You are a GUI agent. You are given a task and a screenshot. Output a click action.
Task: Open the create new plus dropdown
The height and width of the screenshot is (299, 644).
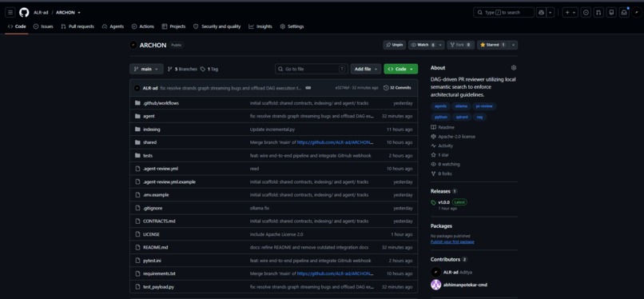[x=570, y=12]
